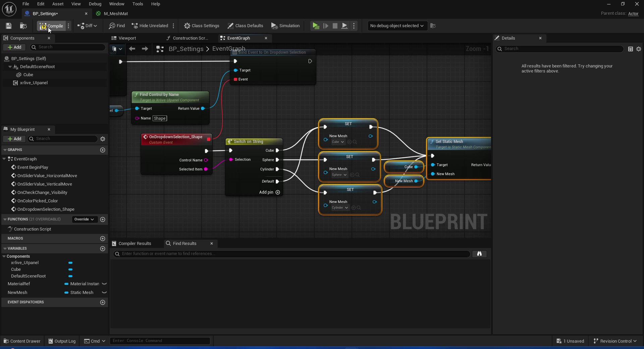Click the find debug object icon

(433, 26)
